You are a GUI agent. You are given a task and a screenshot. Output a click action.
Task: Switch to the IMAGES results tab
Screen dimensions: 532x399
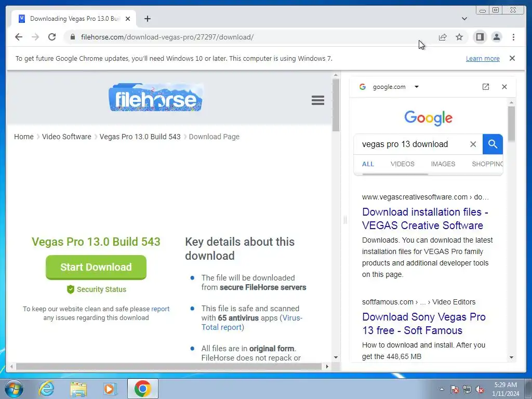pos(443,164)
